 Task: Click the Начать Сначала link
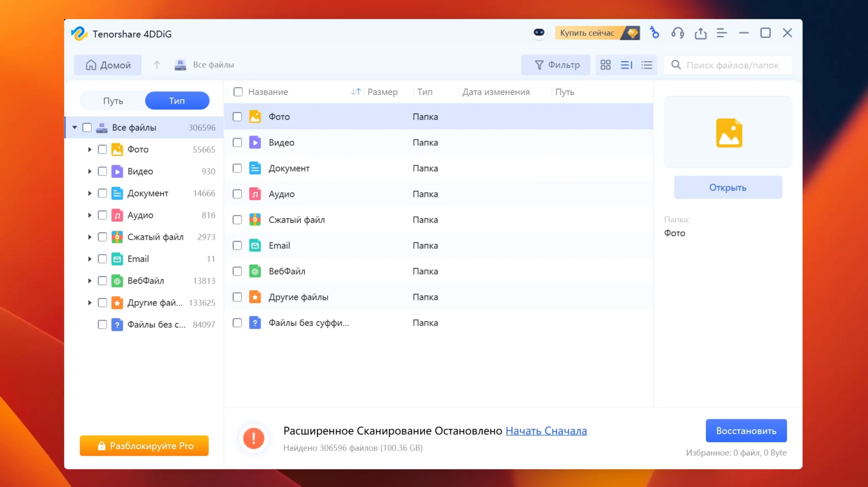click(x=546, y=431)
